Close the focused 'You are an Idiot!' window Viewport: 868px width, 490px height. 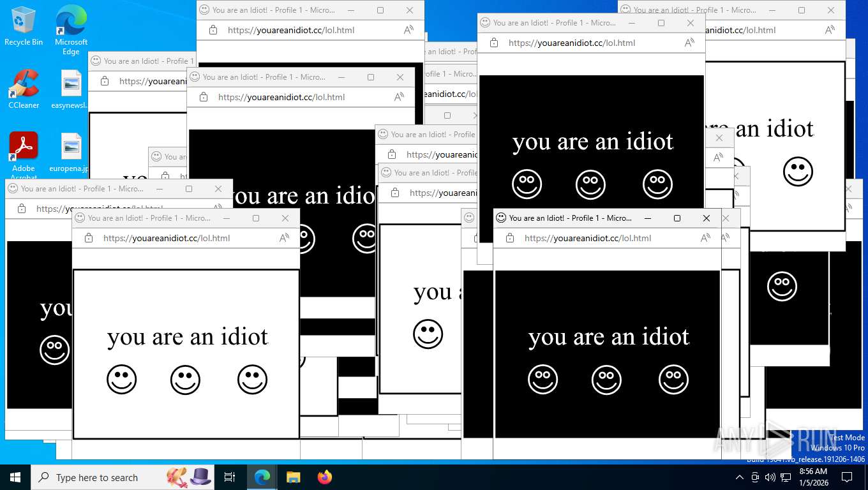point(707,218)
